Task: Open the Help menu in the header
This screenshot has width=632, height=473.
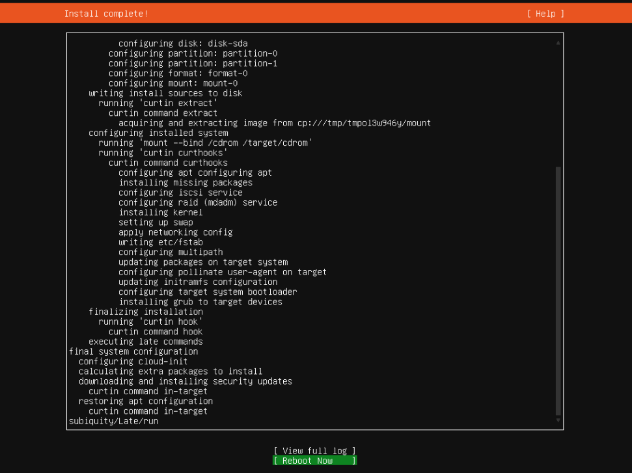Action: [x=545, y=14]
